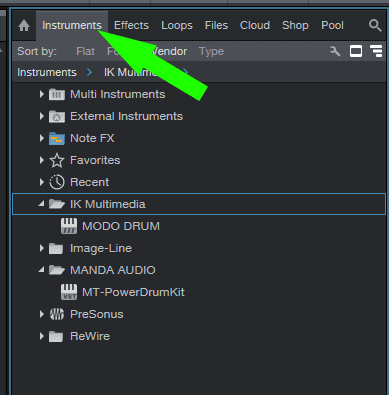Open the plug-in manager wrench icon
389x395 pixels.
[335, 51]
